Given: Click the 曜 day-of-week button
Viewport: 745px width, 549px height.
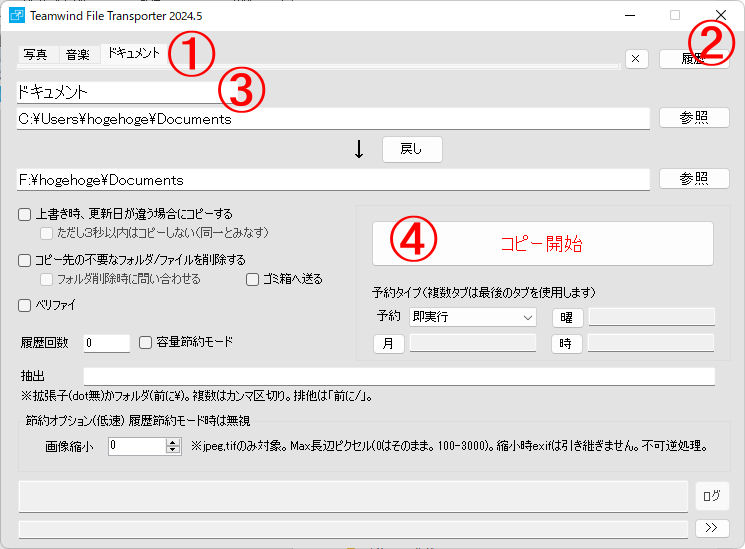Looking at the screenshot, I should pos(567,318).
